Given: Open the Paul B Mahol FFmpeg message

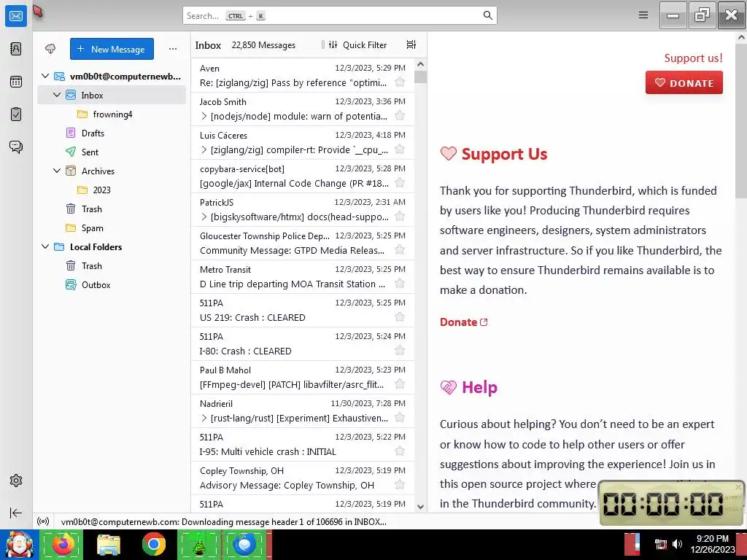Looking at the screenshot, I should tap(303, 377).
